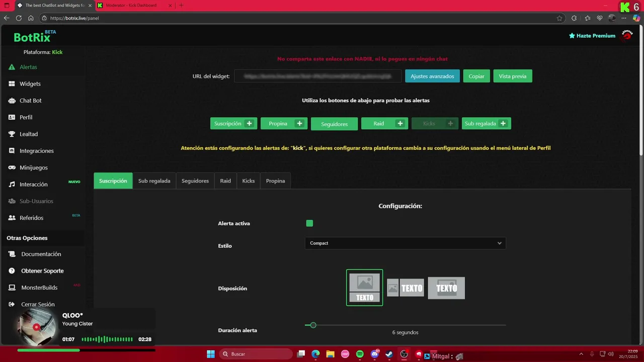Select the image-beside-text layout option
Screen dimensions: 644x362
pyautogui.click(x=406, y=288)
